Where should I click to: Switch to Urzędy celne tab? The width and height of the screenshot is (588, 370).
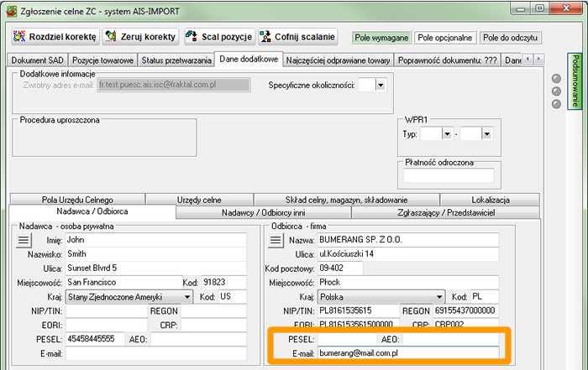199,200
